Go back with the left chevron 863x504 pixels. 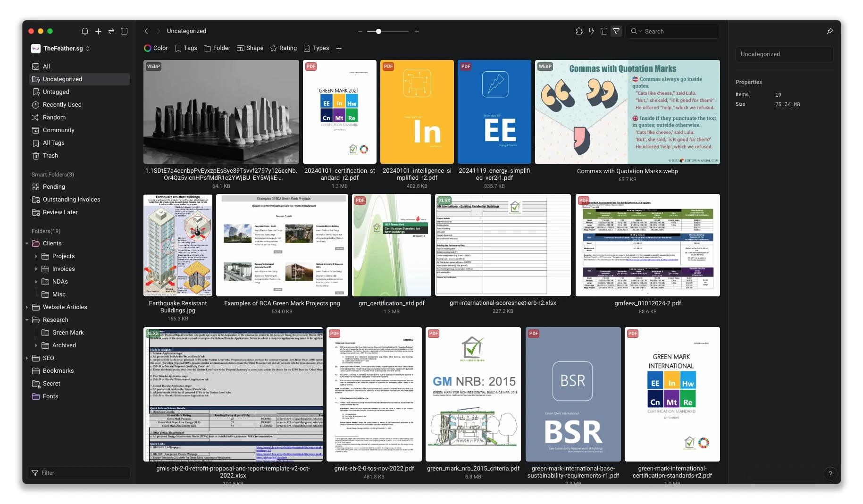pyautogui.click(x=146, y=31)
